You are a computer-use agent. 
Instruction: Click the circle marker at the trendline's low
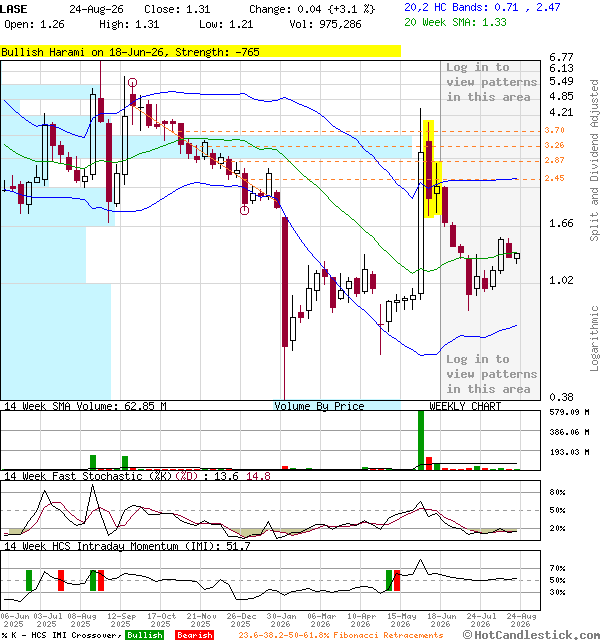pos(244,211)
